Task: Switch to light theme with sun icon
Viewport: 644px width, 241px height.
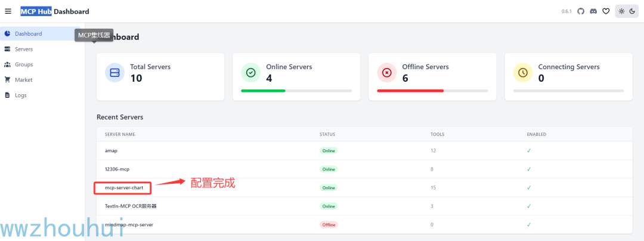Action: click(621, 11)
